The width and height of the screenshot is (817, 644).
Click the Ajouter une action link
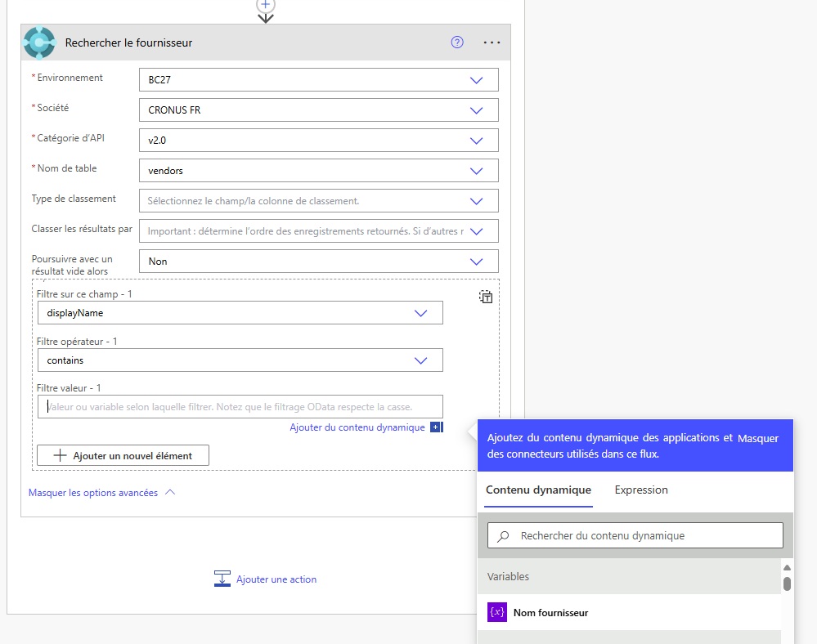[x=276, y=579]
